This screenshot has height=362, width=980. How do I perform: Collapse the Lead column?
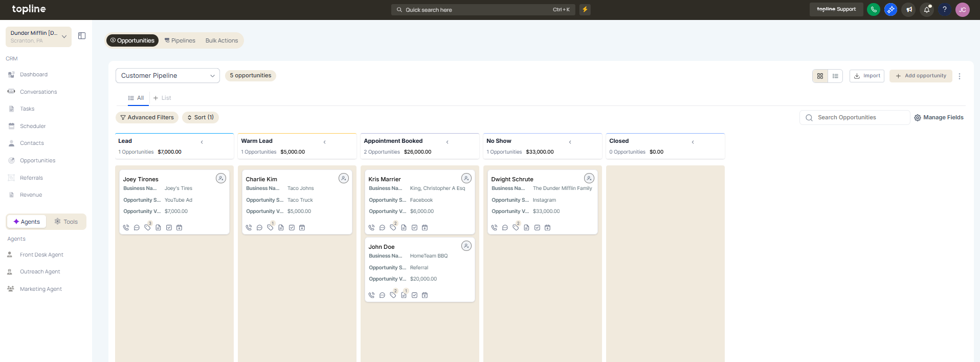tap(202, 142)
